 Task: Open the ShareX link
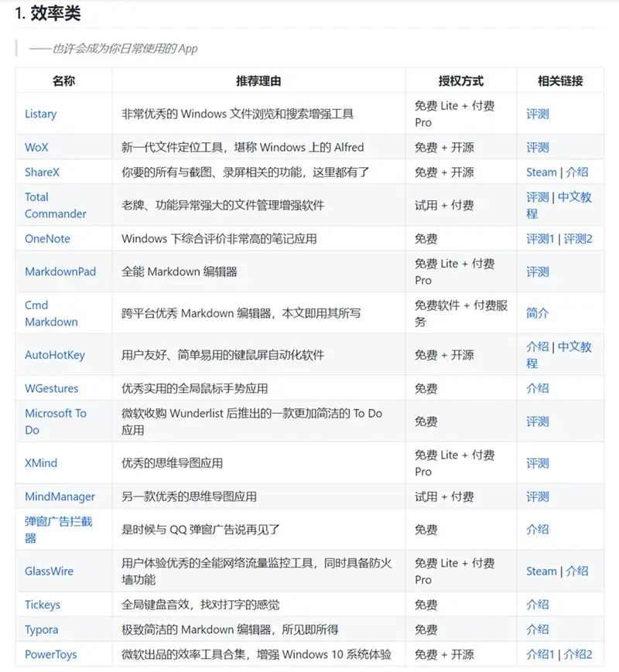(42, 172)
